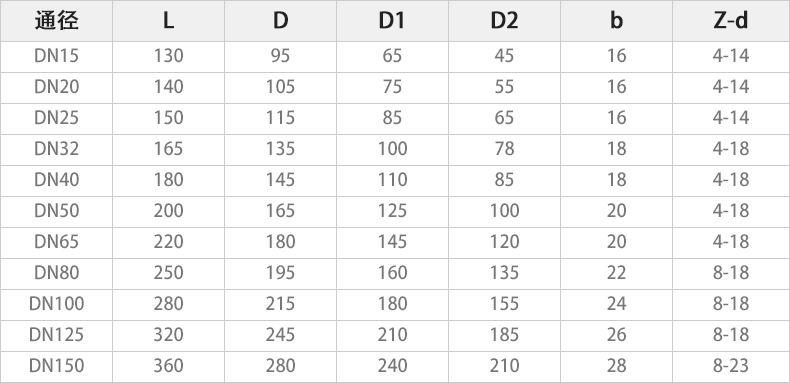This screenshot has height=383, width=790.
Task: Click b value 22 in DN80 row
Action: [616, 273]
